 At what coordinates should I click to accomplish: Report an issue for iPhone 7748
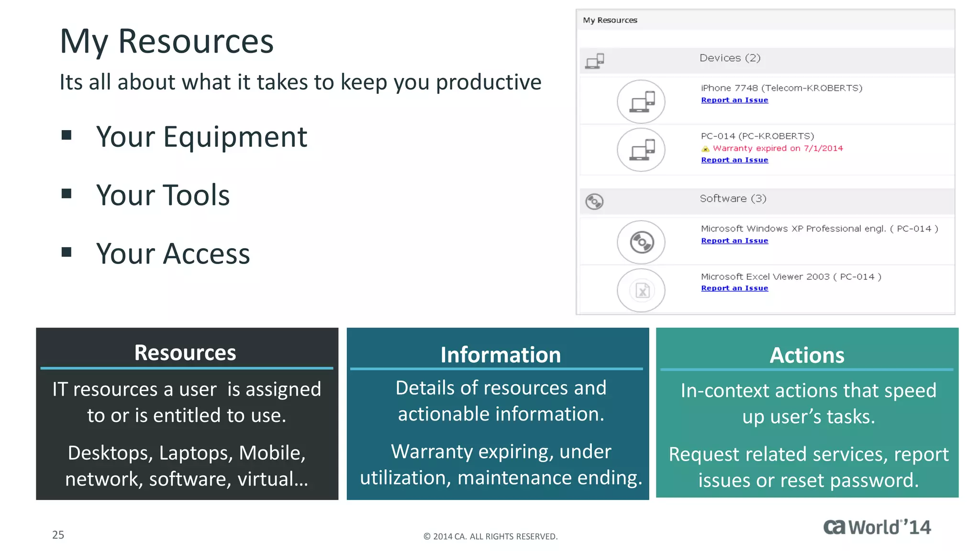pos(735,100)
